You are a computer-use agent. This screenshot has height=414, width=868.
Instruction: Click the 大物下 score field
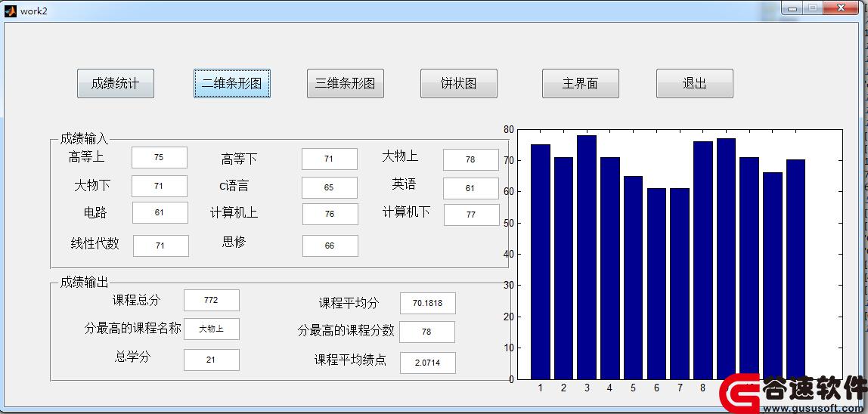click(x=160, y=186)
